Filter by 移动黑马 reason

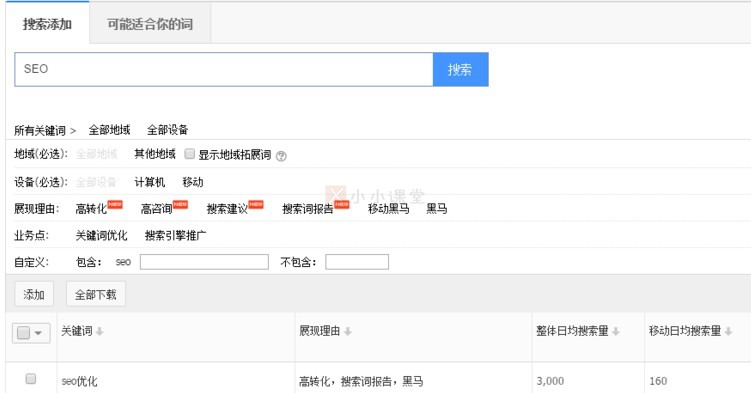coord(388,209)
